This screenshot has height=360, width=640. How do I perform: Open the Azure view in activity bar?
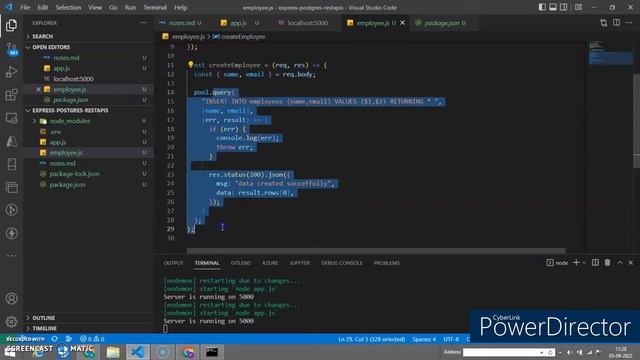click(x=11, y=141)
